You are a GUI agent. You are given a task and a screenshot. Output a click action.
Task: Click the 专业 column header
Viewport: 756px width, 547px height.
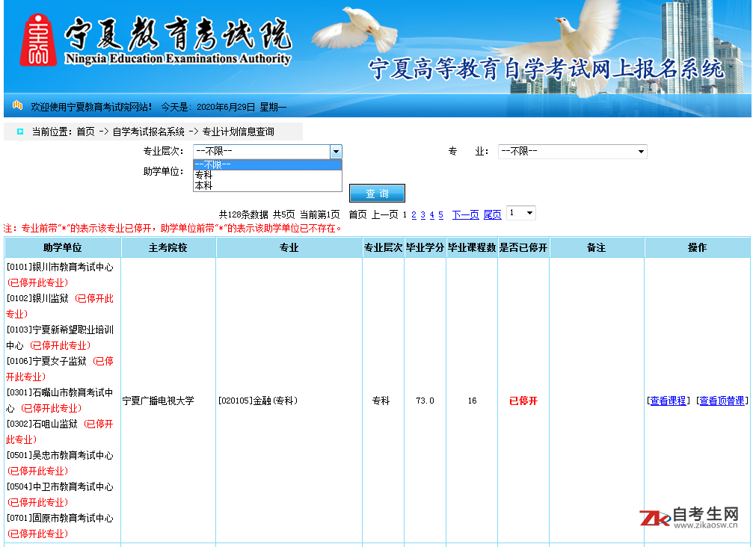tap(289, 247)
